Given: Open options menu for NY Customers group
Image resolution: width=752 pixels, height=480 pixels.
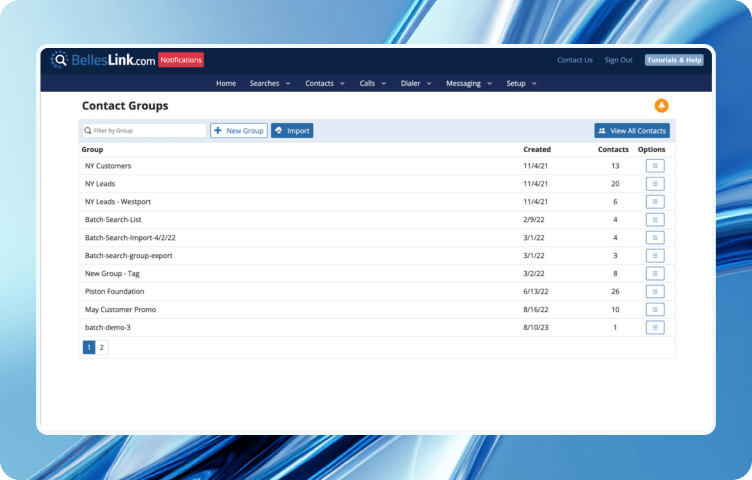Looking at the screenshot, I should click(x=655, y=166).
